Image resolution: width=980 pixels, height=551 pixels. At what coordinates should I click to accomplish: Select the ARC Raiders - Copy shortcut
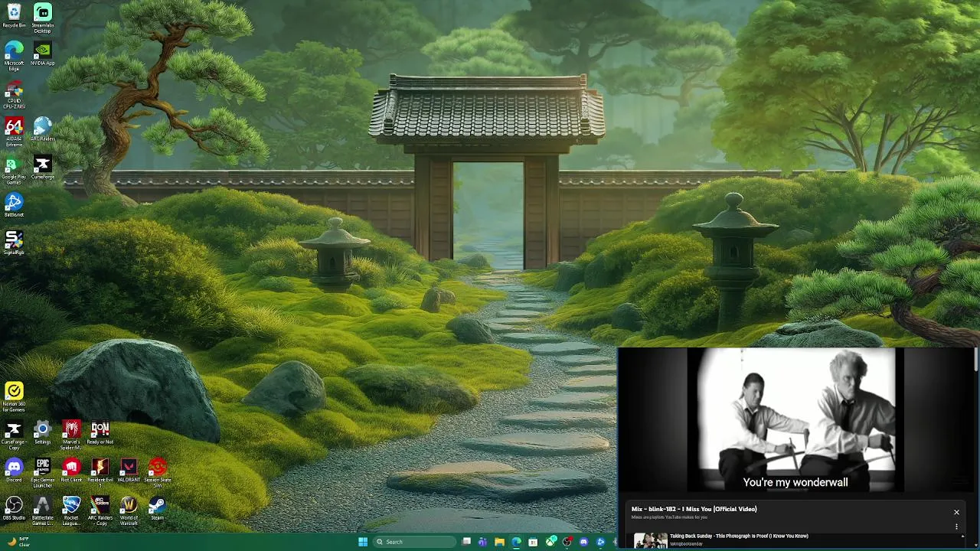point(100,511)
